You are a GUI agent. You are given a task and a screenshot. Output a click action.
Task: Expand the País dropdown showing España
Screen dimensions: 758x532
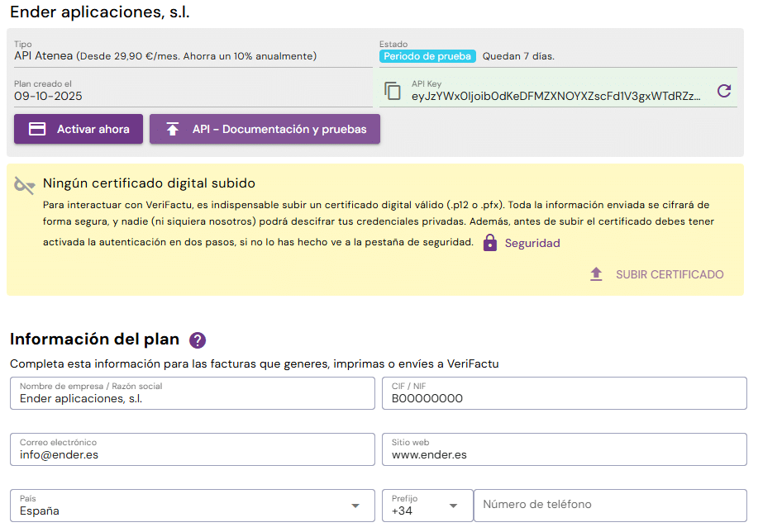(x=355, y=506)
